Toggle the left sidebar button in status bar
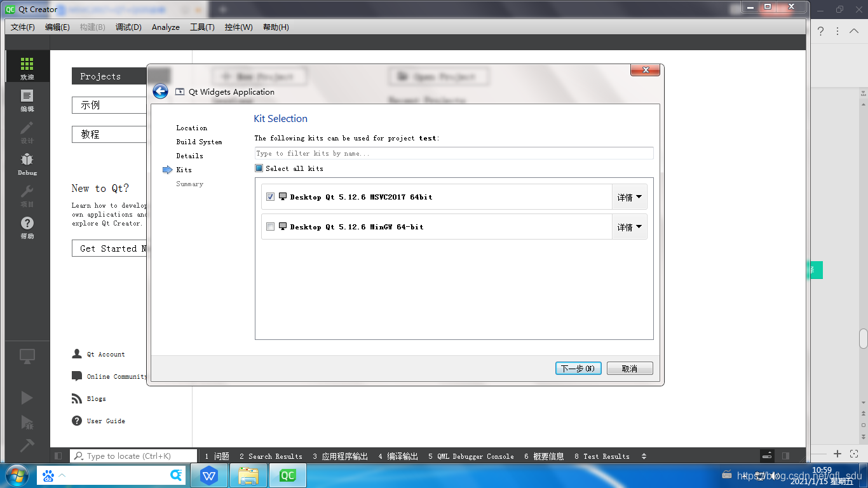Screen dimensions: 868x488 (x=58, y=456)
